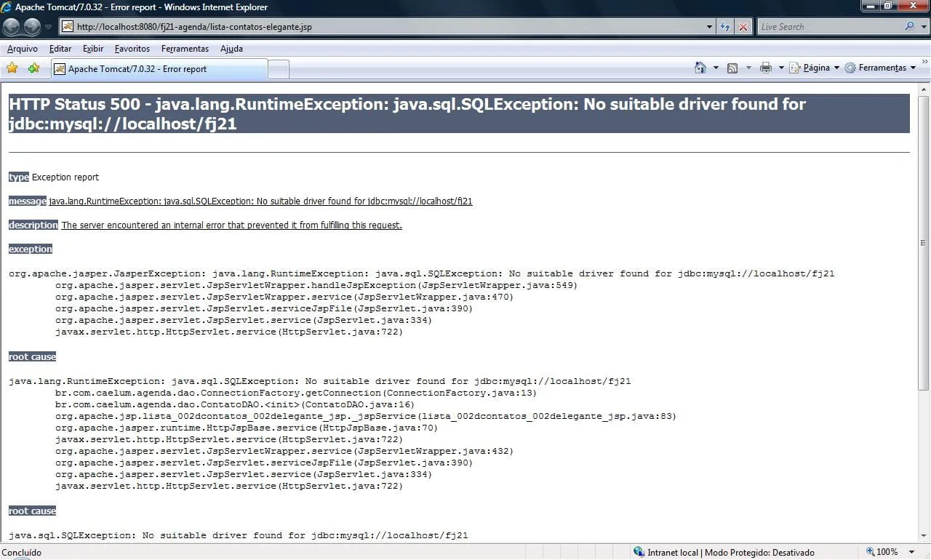Image resolution: width=931 pixels, height=560 pixels.
Task: Refresh the page with the Refresh button
Action: tap(725, 27)
